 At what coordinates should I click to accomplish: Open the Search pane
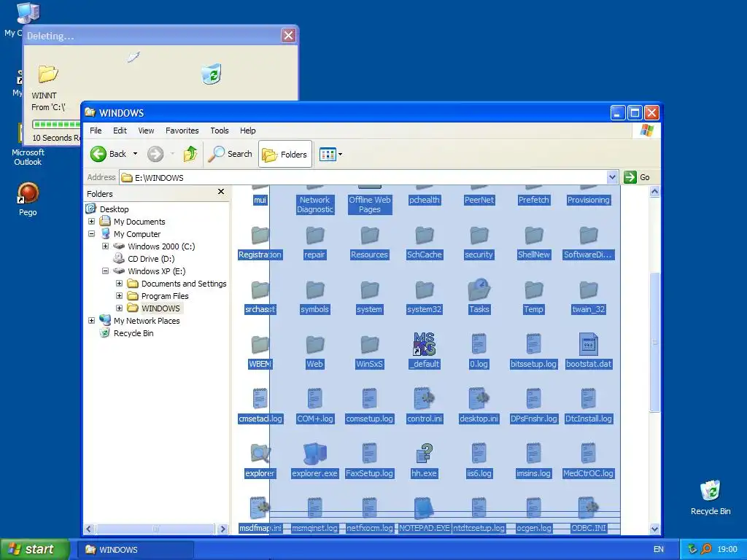coord(231,154)
